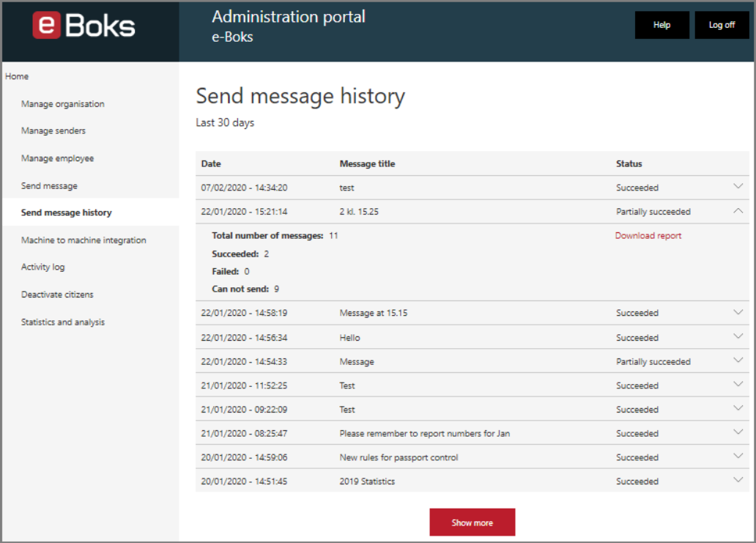The width and height of the screenshot is (756, 543).
Task: Go to Manage organisation menu item
Action: point(63,103)
